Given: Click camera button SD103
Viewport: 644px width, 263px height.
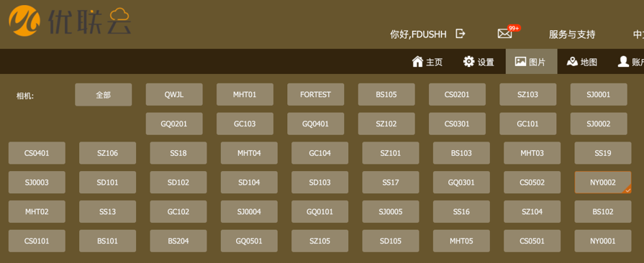Looking at the screenshot, I should pos(320,183).
